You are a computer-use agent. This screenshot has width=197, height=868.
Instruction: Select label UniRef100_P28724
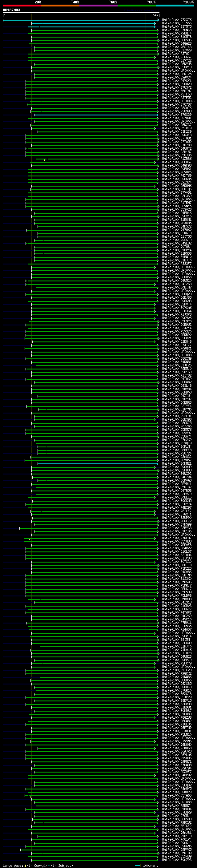(x=177, y=453)
